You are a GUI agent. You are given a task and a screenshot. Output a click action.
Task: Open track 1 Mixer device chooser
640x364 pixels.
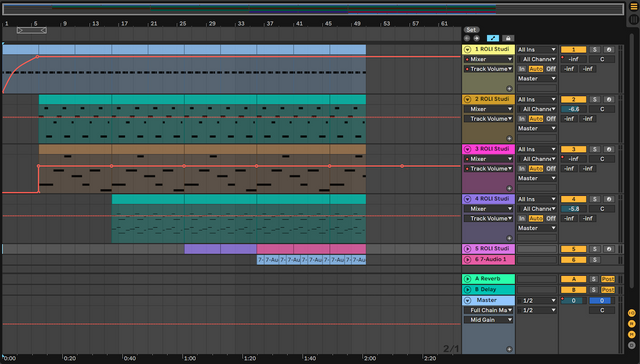pyautogui.click(x=488, y=59)
